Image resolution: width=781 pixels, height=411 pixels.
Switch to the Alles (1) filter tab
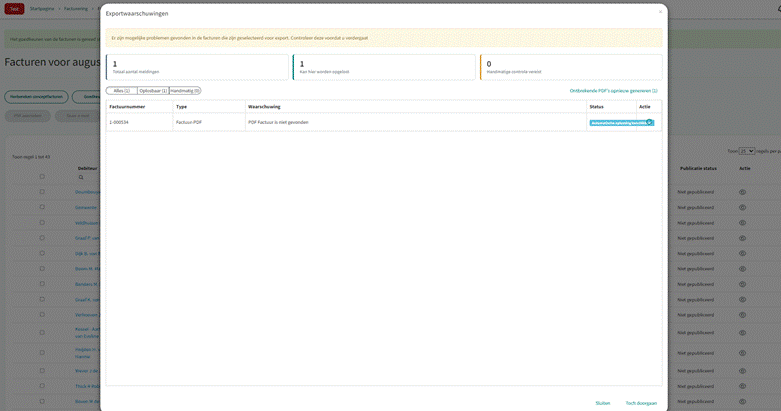(122, 91)
